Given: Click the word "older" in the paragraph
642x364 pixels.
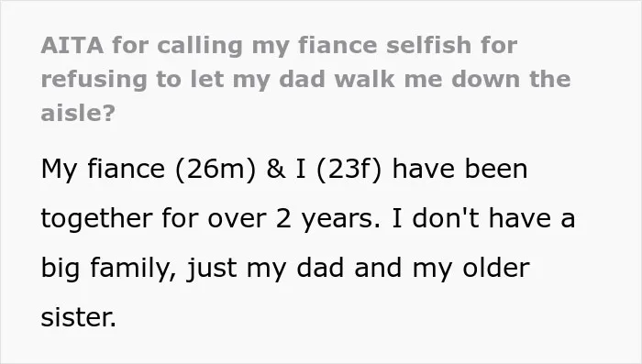Looking at the screenshot, I should 496,268.
